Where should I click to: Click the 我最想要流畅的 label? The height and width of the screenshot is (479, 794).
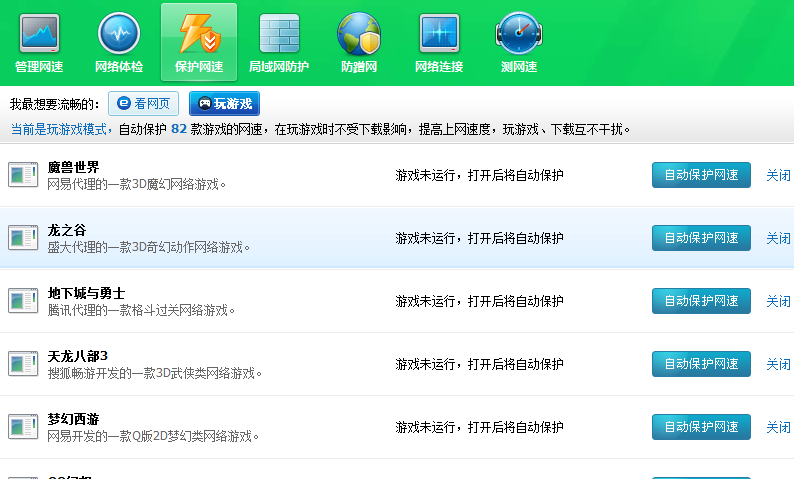click(55, 104)
